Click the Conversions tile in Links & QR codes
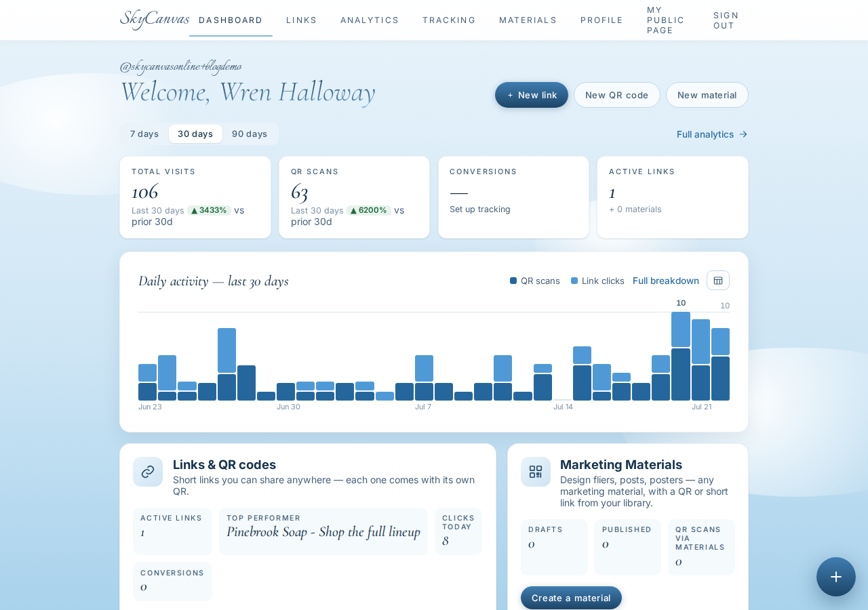 [x=172, y=582]
